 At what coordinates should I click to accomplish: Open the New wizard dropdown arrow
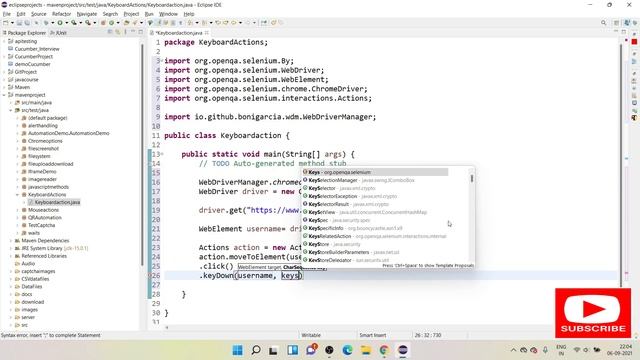tap(12, 23)
